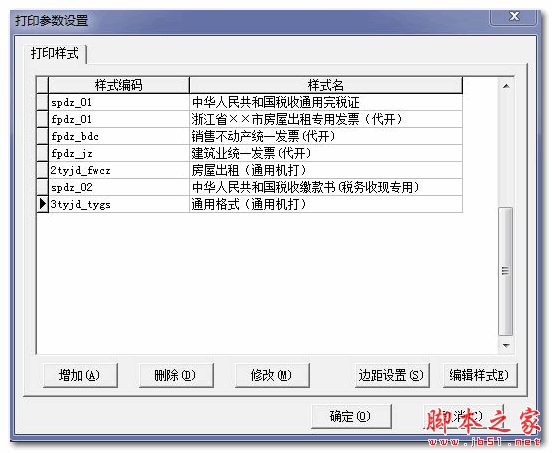
Task: Click row selector beside fpdz_01
Action: click(x=43, y=119)
